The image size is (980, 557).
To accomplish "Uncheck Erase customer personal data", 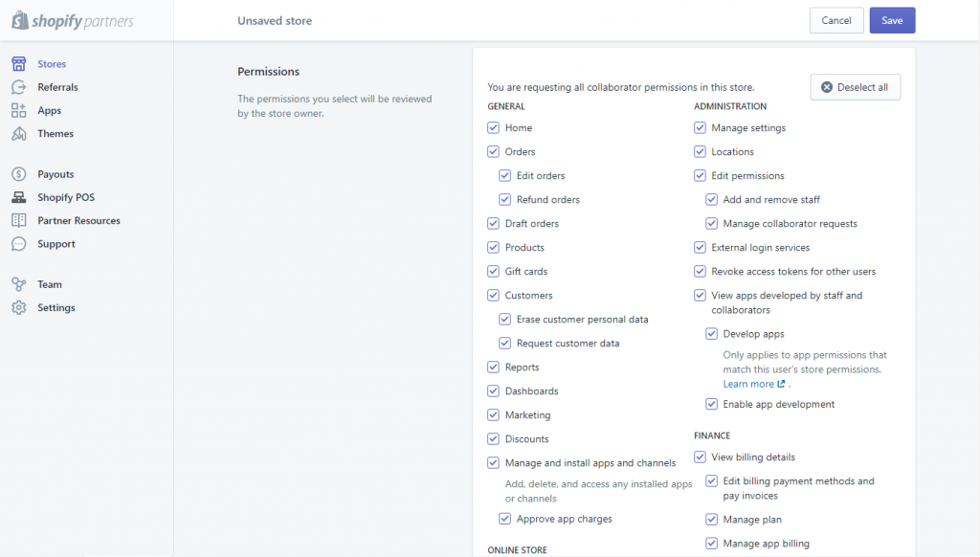I will point(505,320).
